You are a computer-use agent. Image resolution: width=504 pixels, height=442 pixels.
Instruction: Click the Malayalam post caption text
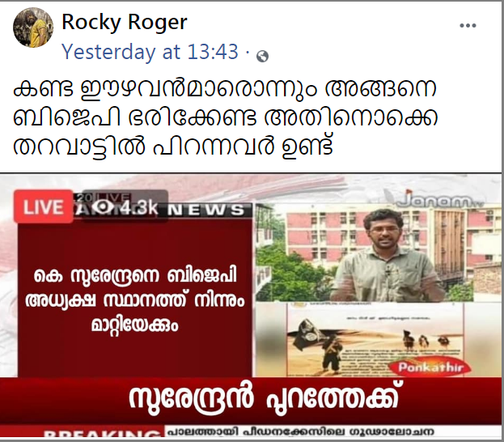(x=225, y=117)
